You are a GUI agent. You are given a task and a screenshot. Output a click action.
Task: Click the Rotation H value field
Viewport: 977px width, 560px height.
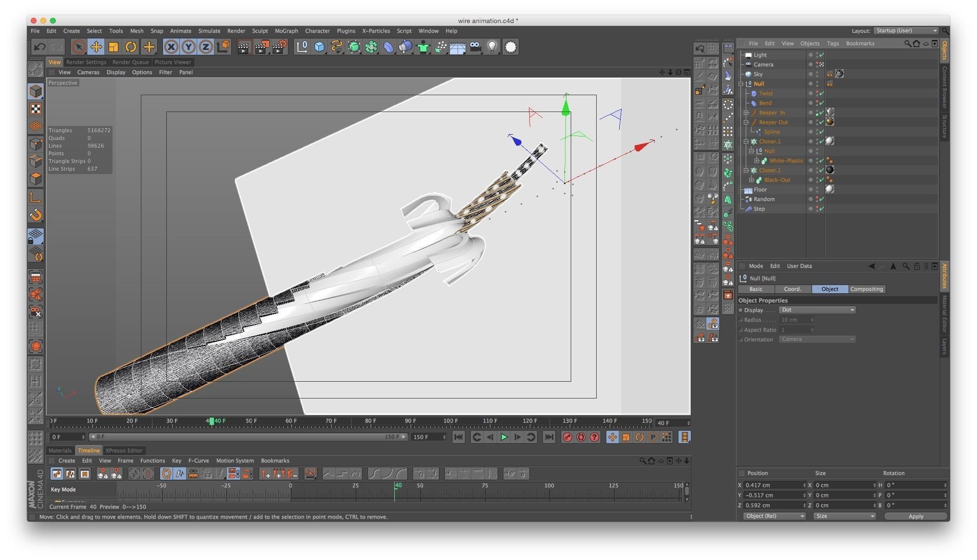[x=915, y=485]
